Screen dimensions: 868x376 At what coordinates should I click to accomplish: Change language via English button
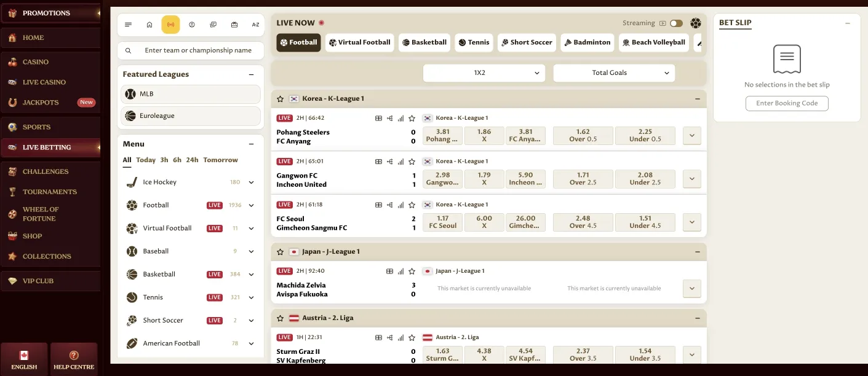(x=24, y=360)
